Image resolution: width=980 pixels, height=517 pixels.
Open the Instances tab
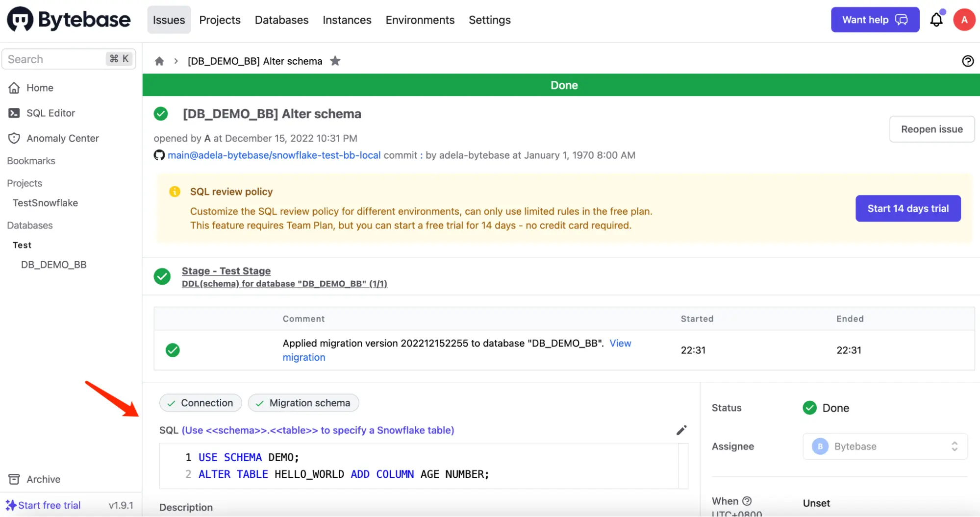[347, 20]
